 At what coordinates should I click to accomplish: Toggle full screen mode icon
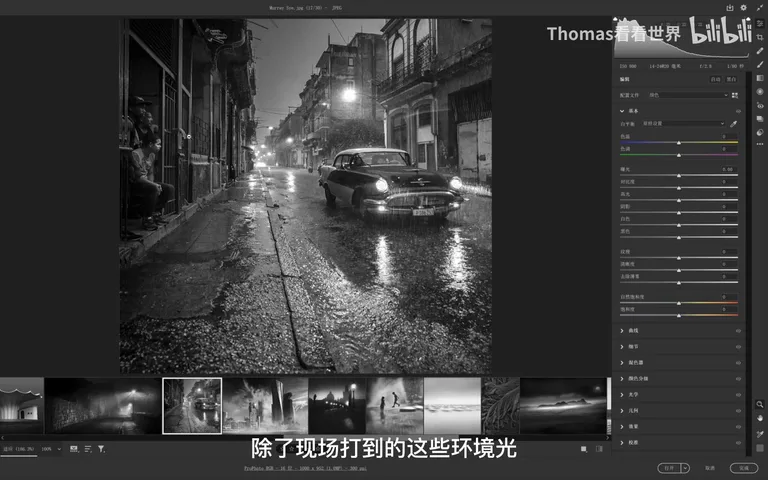(759, 8)
